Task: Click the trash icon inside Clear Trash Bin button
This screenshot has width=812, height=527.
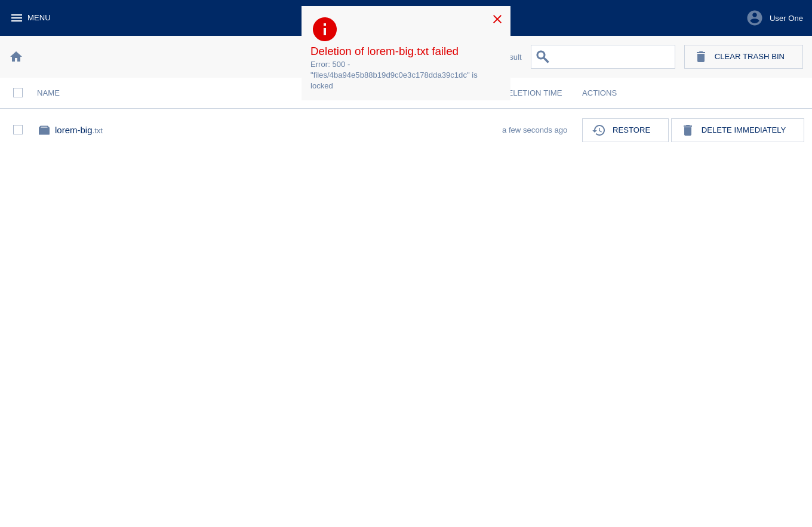Action: click(x=701, y=57)
